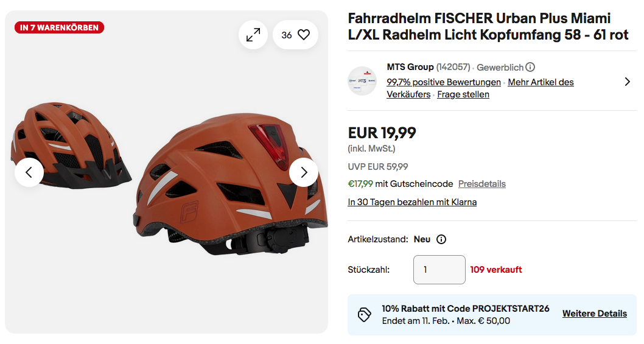Viewport: 644px width, 344px height.
Task: Show previous product image with left arrow
Action: pos(29,172)
